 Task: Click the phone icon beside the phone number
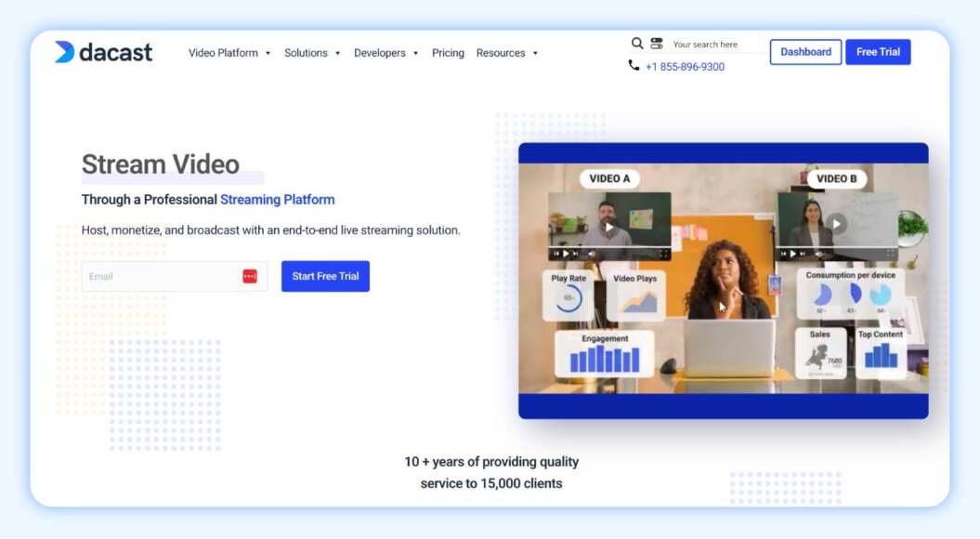(634, 65)
